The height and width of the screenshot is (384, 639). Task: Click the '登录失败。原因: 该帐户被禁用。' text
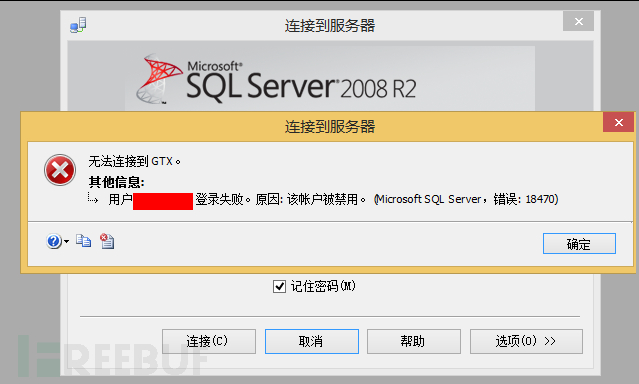point(281,199)
